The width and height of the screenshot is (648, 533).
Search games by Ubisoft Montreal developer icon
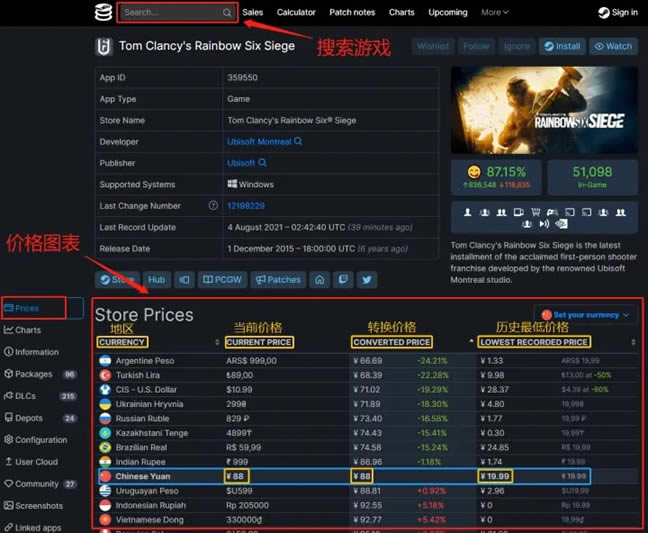[298, 141]
